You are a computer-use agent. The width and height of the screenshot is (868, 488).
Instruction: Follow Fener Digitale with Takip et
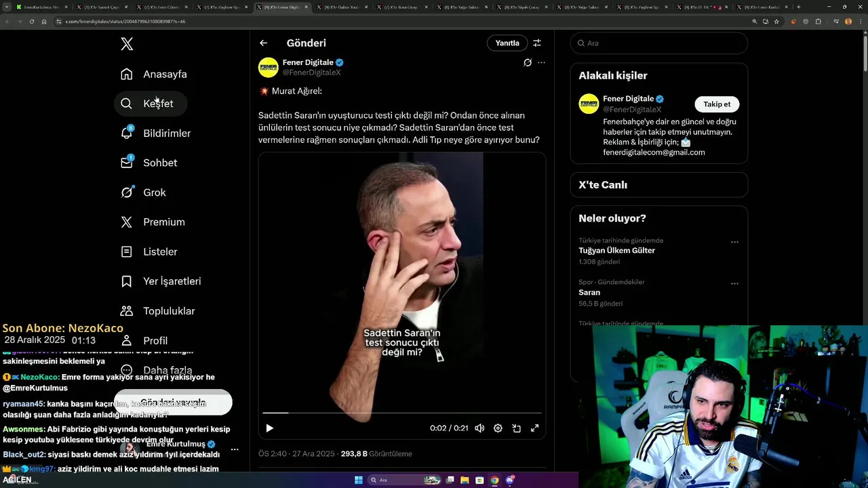coord(717,104)
